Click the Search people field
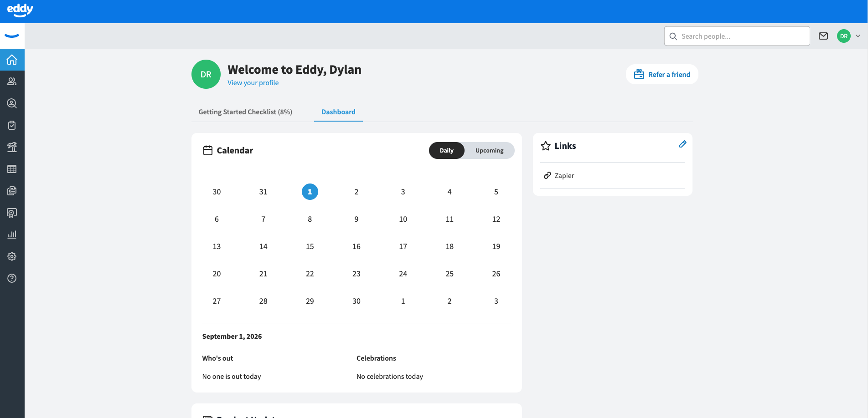868x418 pixels. tap(737, 36)
